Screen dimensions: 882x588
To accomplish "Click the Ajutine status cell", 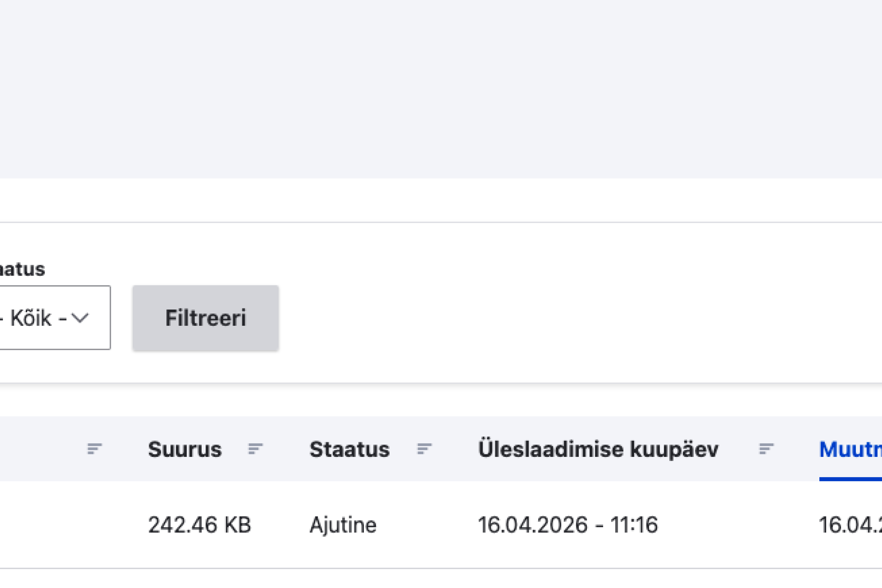I will tap(342, 525).
